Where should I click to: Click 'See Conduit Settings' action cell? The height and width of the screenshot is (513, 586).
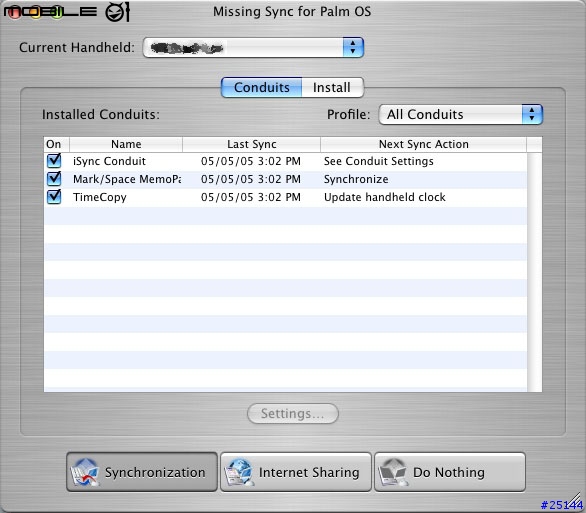379,161
